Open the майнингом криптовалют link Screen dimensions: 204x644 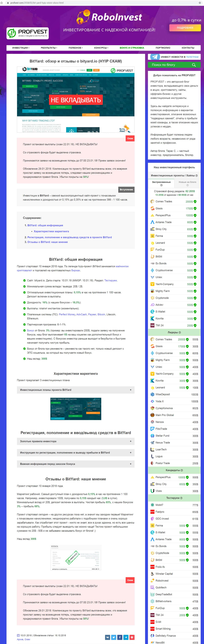click(73, 268)
